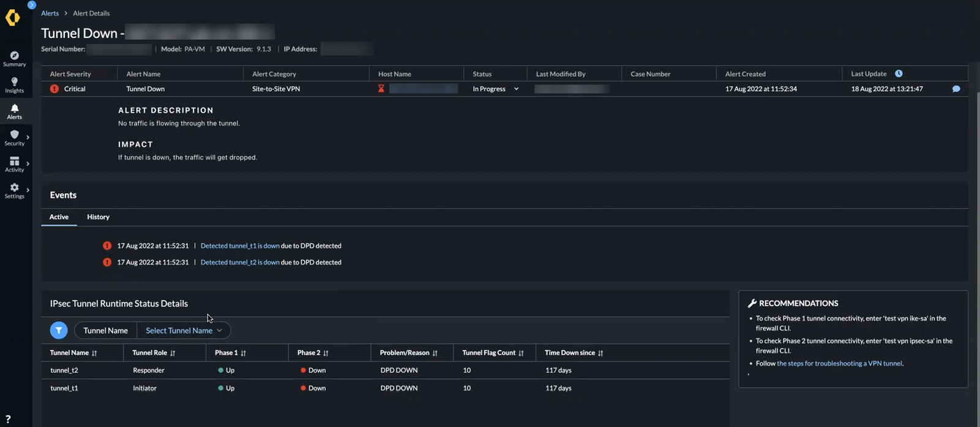The width and height of the screenshot is (980, 427).
Task: Open the Detected tunnel_t1 is down link
Action: 239,245
